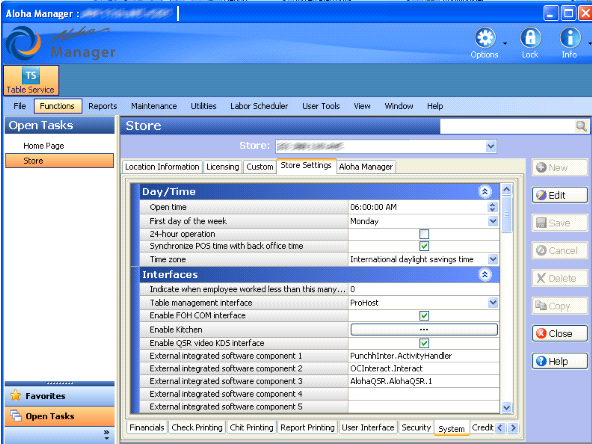Expand the sidebar overflow chevron
Image resolution: width=592 pixels, height=444 pixels.
coord(106,435)
